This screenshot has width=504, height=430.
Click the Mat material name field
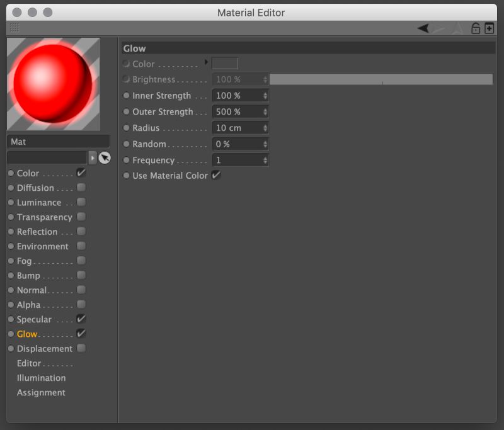coord(58,142)
